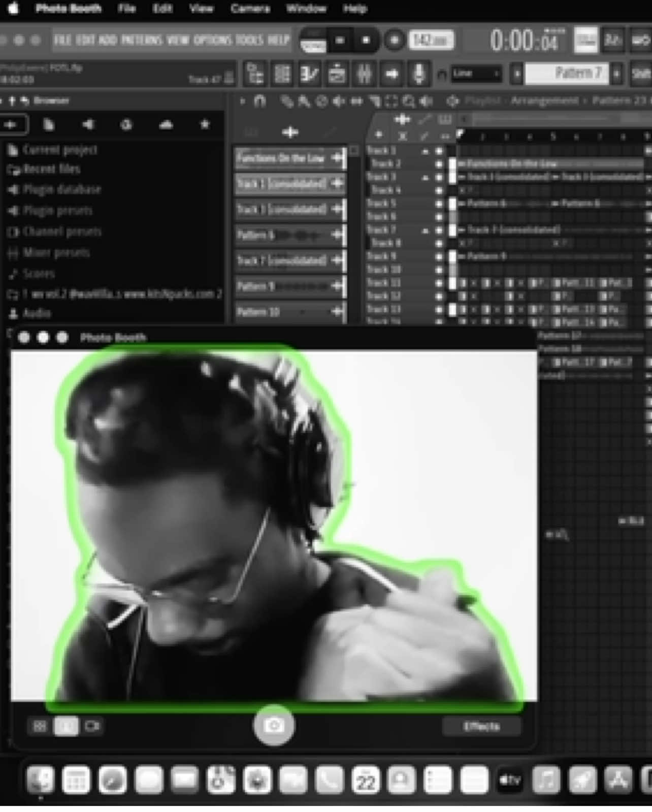The width and height of the screenshot is (652, 812).
Task: Mute Track 5 using its dot
Action: click(439, 204)
